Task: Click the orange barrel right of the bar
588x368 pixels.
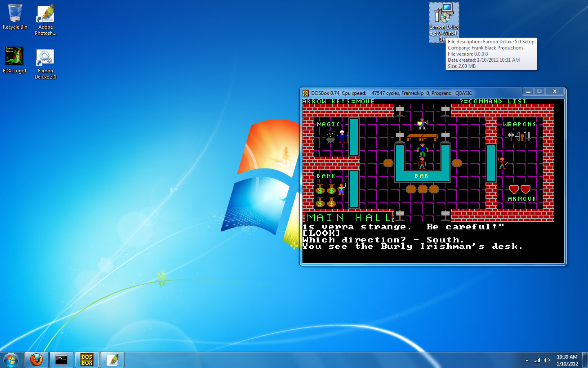Action: 457,163
